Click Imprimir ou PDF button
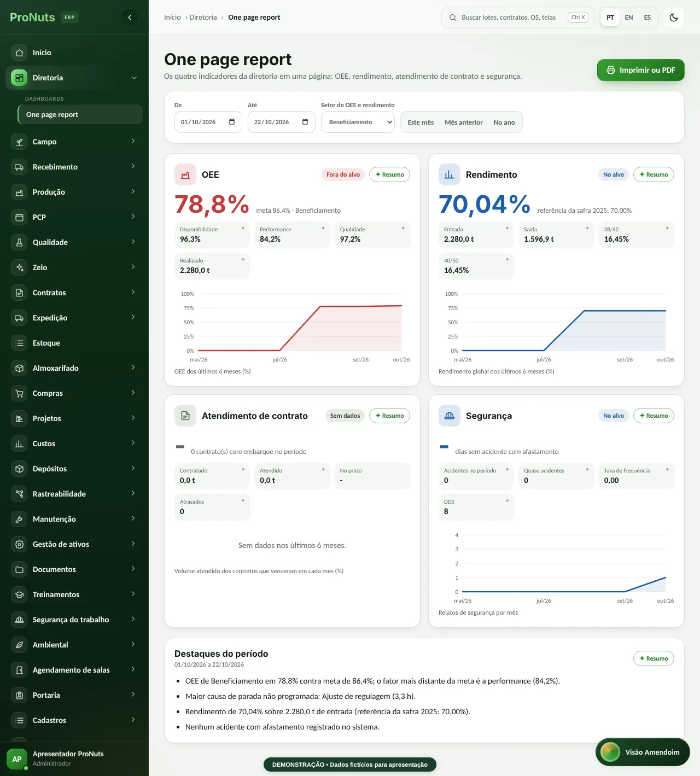 [641, 70]
